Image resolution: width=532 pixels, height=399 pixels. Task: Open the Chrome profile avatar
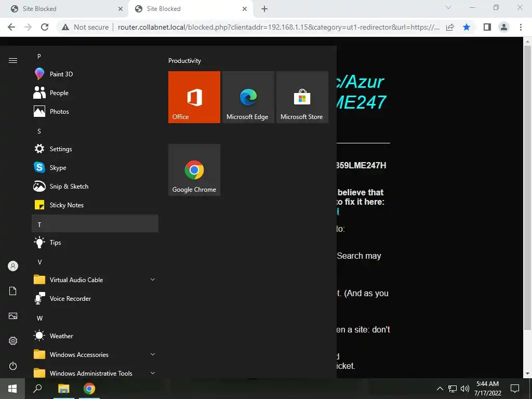(x=504, y=27)
